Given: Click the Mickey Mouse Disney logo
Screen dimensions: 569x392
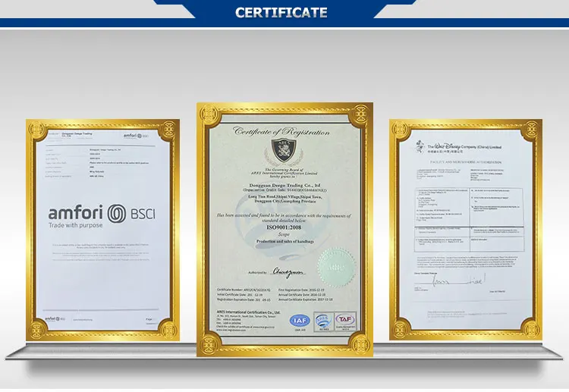Looking at the screenshot, I should (420, 146).
